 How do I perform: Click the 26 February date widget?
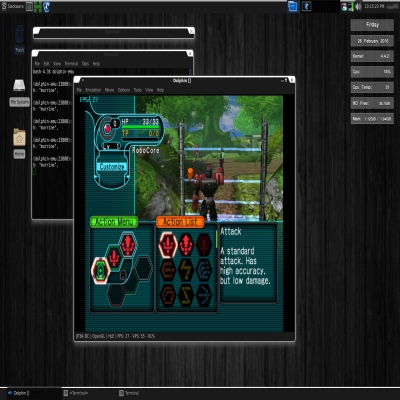372,41
